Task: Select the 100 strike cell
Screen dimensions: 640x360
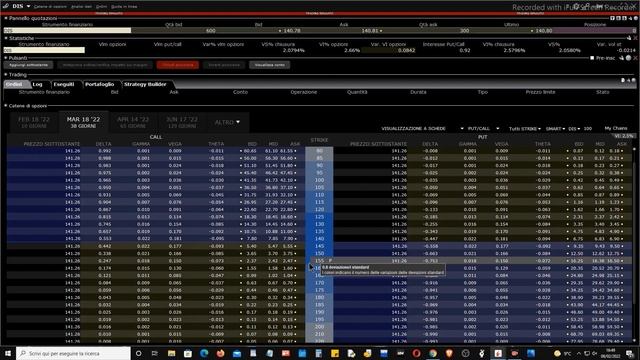Action: (319, 180)
